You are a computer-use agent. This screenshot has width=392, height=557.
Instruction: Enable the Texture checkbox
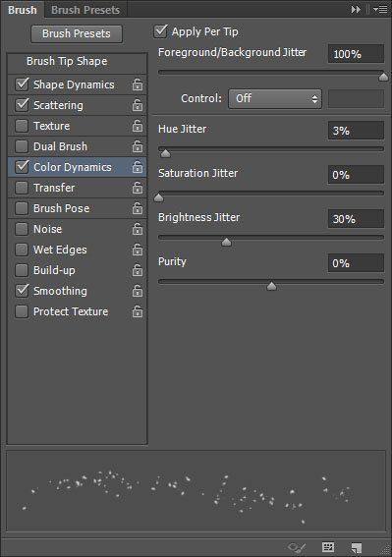click(x=22, y=126)
